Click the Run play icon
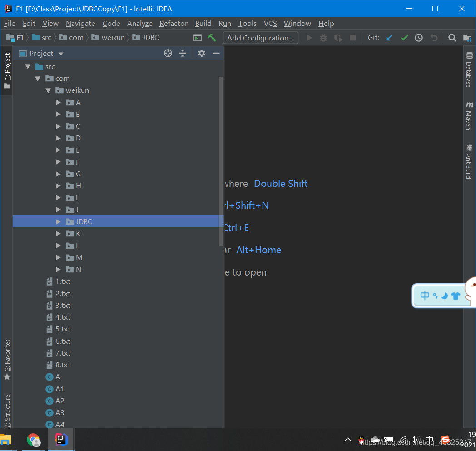476x451 pixels. pyautogui.click(x=309, y=38)
